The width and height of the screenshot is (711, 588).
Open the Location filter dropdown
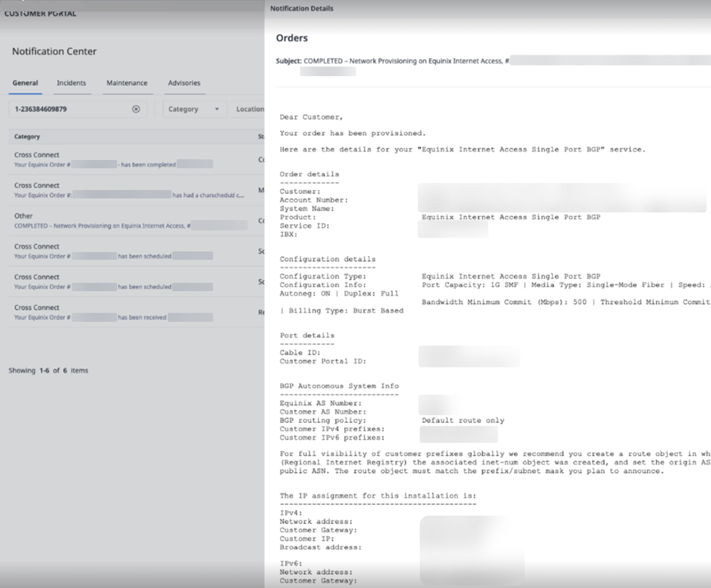[250, 109]
